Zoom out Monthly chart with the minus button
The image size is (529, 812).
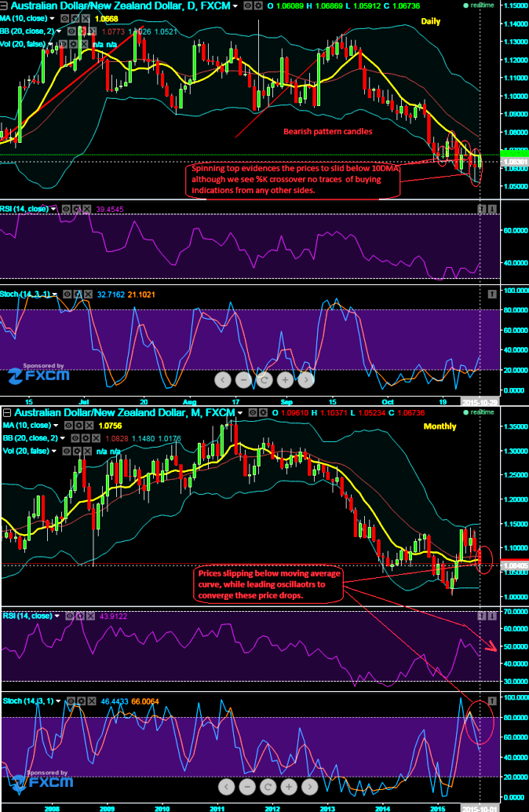247,787
